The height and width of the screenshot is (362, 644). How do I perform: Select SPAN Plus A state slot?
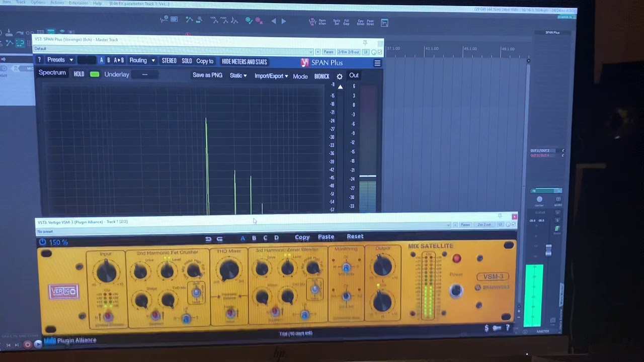(101, 60)
